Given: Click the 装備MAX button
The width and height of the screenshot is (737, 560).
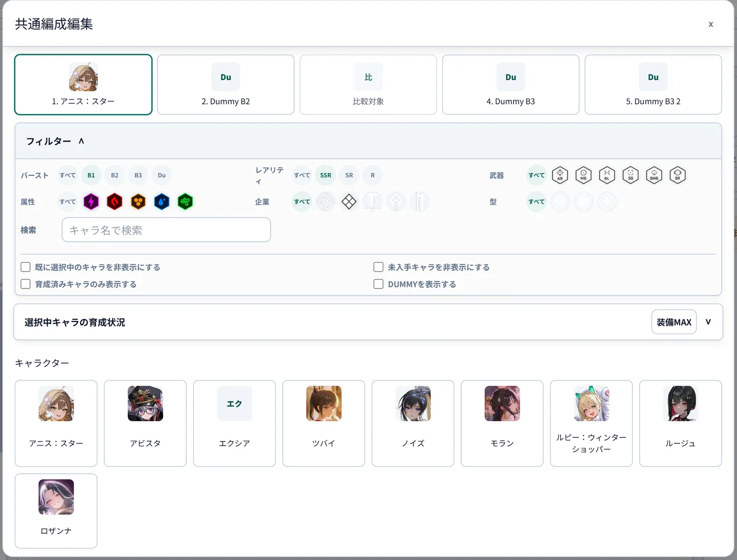Looking at the screenshot, I should (x=674, y=322).
